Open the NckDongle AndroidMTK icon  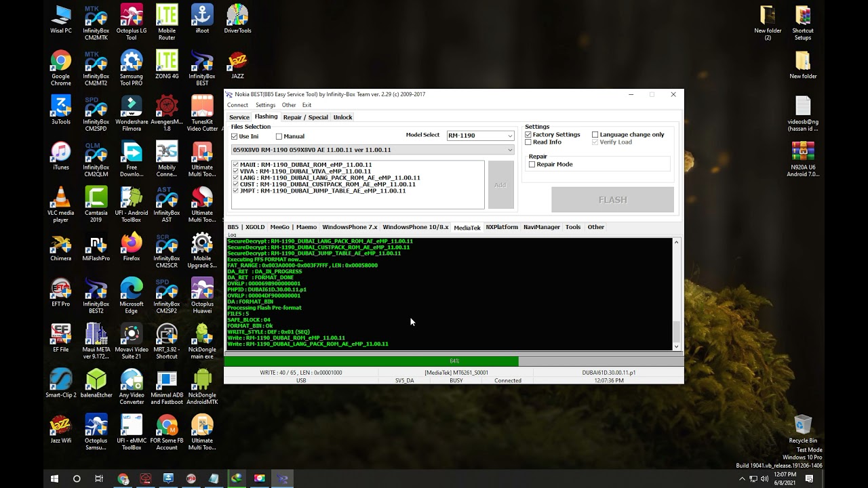pos(202,387)
